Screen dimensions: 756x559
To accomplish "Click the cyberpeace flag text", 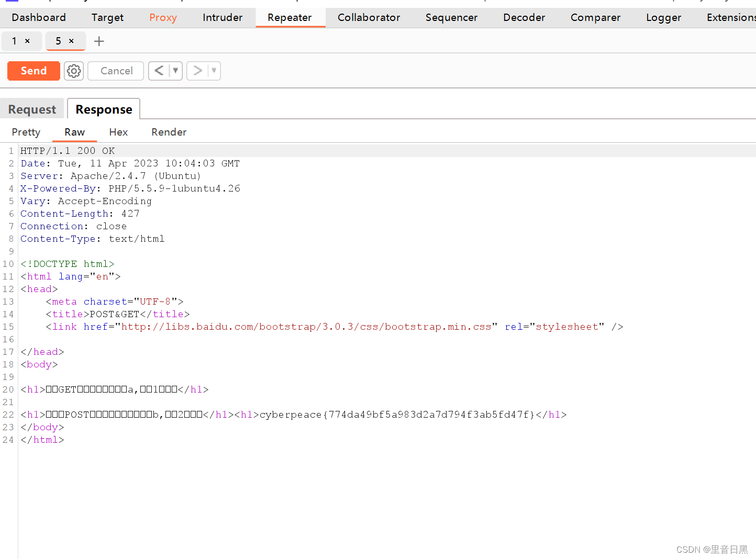I will [x=397, y=415].
